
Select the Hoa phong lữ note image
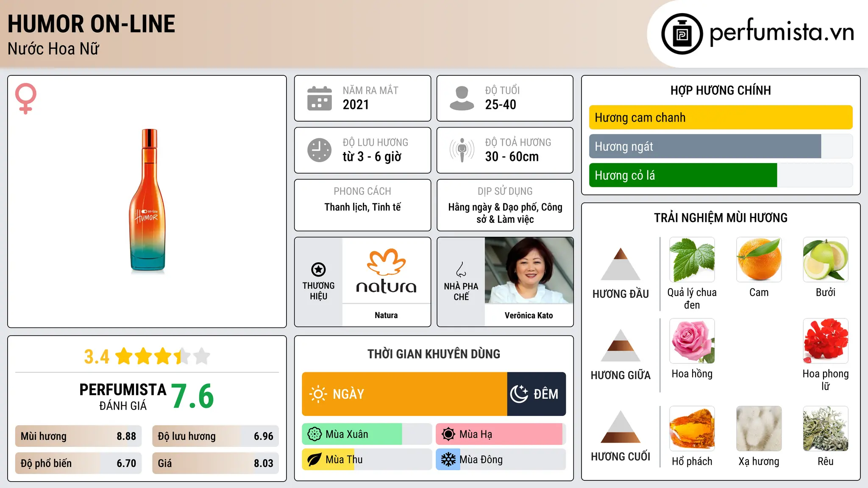tap(826, 341)
